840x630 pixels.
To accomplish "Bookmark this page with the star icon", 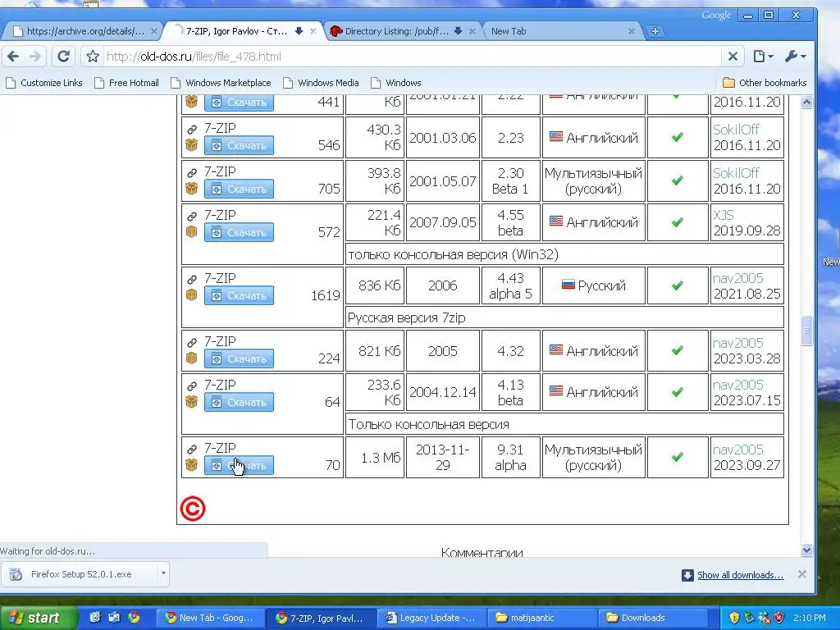I will tap(93, 57).
